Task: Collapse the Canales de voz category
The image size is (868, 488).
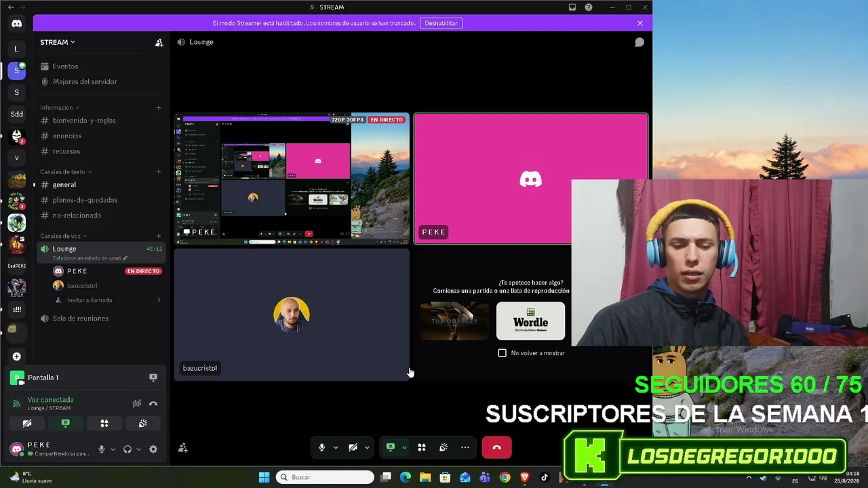Action: click(64, 236)
